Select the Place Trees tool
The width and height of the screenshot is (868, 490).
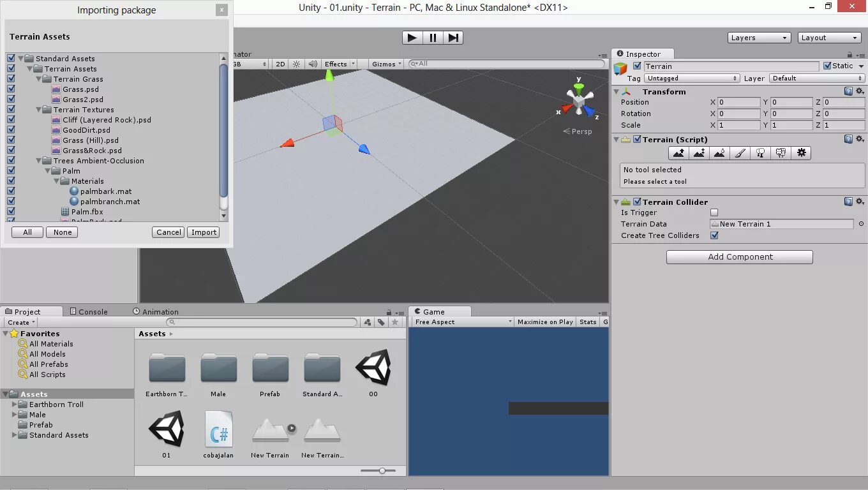pos(761,153)
